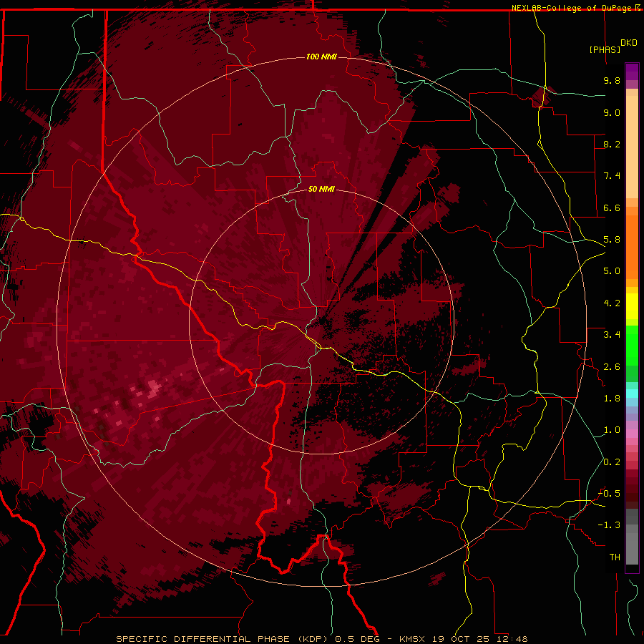Click the 6.6 legend scale value
Image resolution: width=644 pixels, height=644 pixels.
[612, 208]
